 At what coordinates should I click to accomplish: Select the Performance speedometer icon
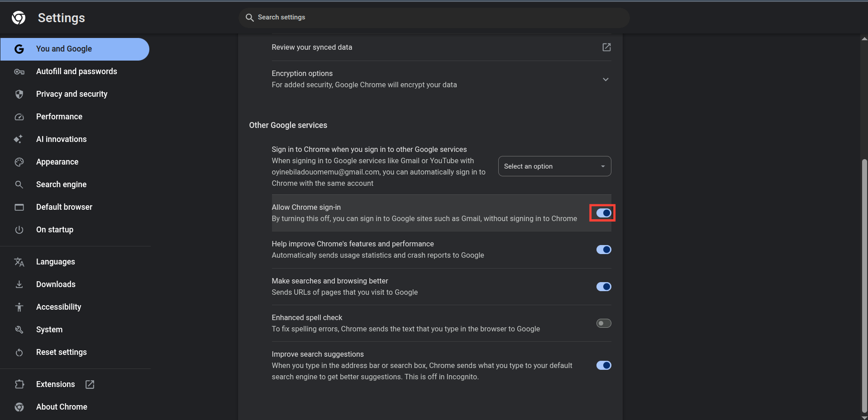point(19,117)
